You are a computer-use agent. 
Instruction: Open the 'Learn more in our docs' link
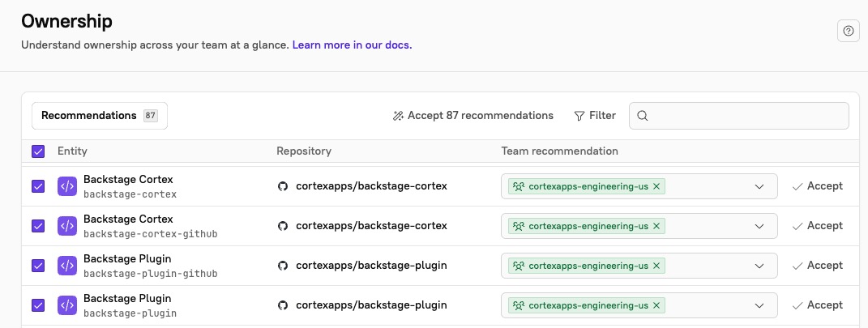click(x=352, y=45)
